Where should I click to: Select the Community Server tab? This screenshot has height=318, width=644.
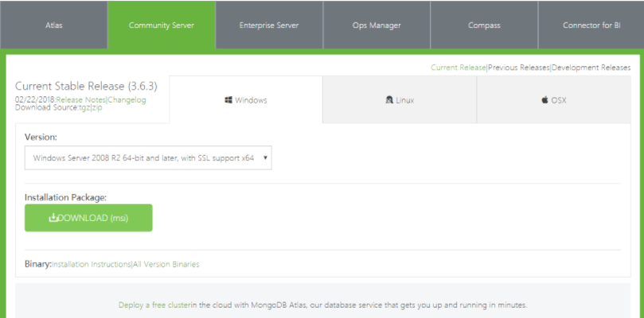click(x=162, y=25)
